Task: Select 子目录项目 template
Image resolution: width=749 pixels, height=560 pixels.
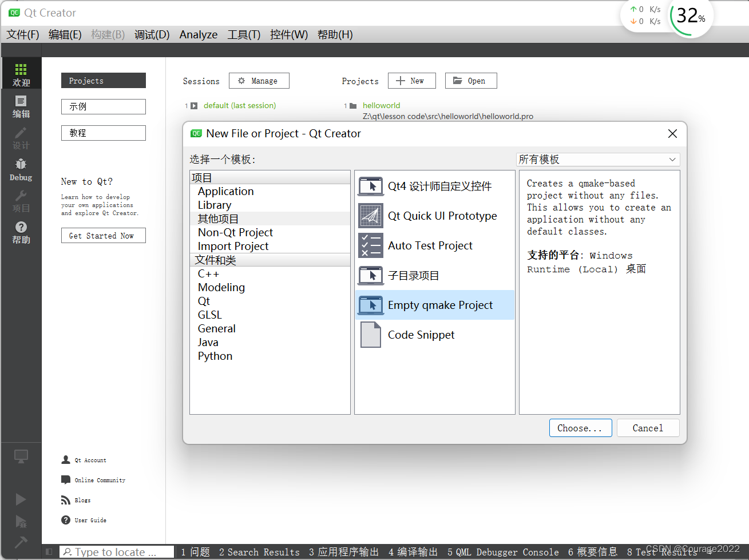Action: (435, 275)
